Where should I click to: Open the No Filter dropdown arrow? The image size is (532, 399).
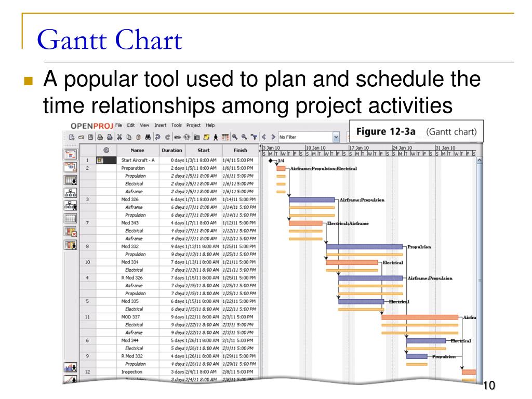(336, 137)
